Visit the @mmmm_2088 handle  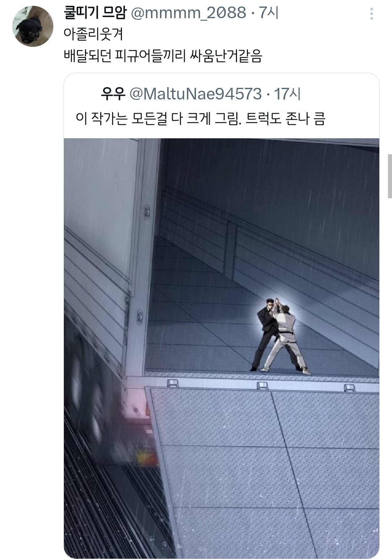click(x=188, y=13)
